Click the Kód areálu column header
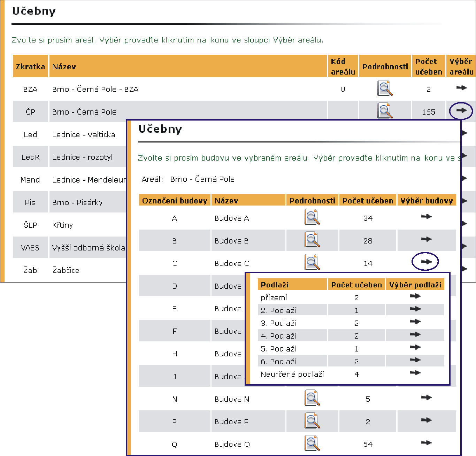 pyautogui.click(x=343, y=66)
